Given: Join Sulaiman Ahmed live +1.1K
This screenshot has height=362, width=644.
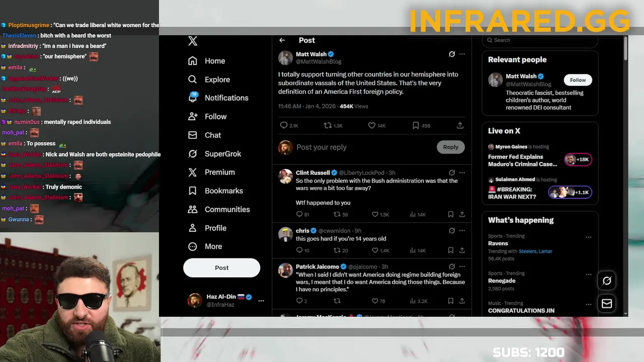Looking at the screenshot, I should coord(570,193).
